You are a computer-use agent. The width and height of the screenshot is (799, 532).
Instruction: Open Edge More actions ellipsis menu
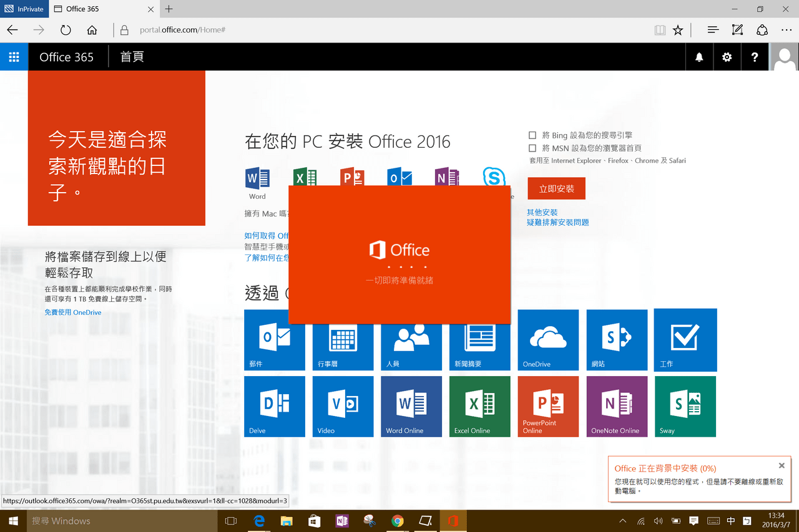tap(787, 30)
